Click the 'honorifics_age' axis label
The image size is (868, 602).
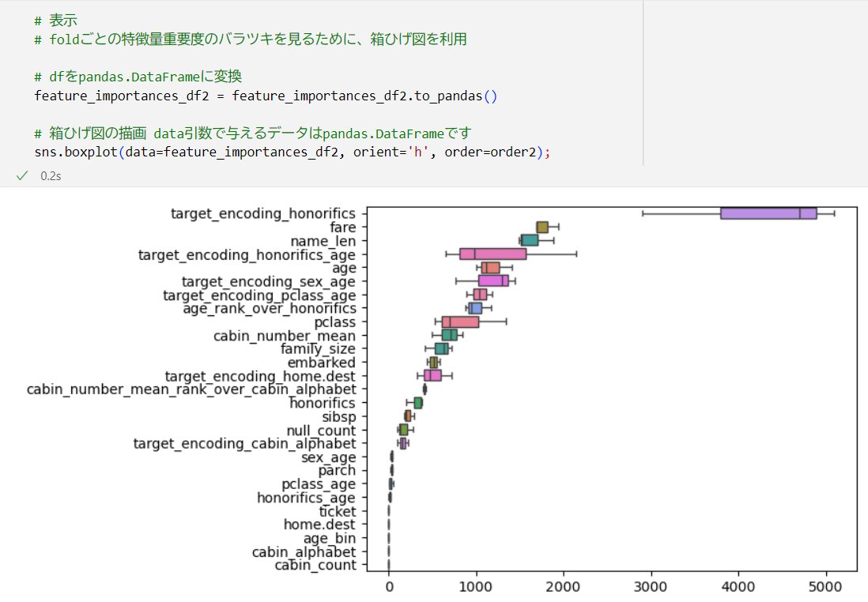pos(306,498)
